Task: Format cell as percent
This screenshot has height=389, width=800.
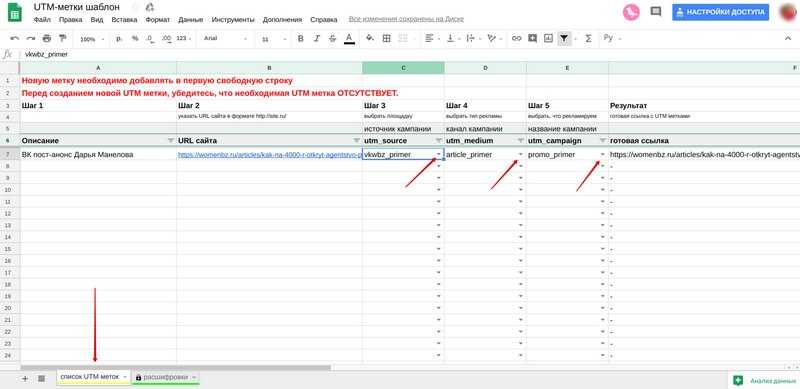Action: pos(135,39)
